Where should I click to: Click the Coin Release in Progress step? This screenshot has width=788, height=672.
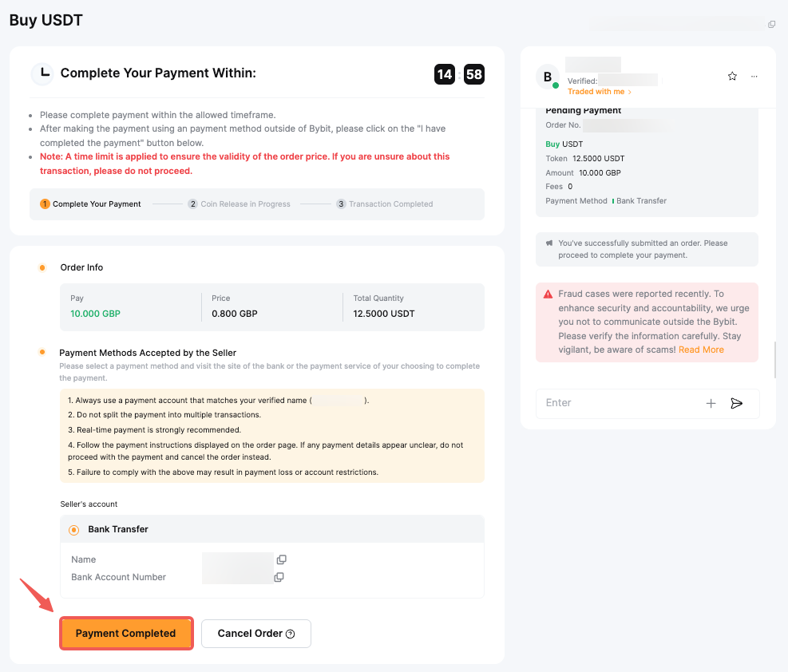240,204
